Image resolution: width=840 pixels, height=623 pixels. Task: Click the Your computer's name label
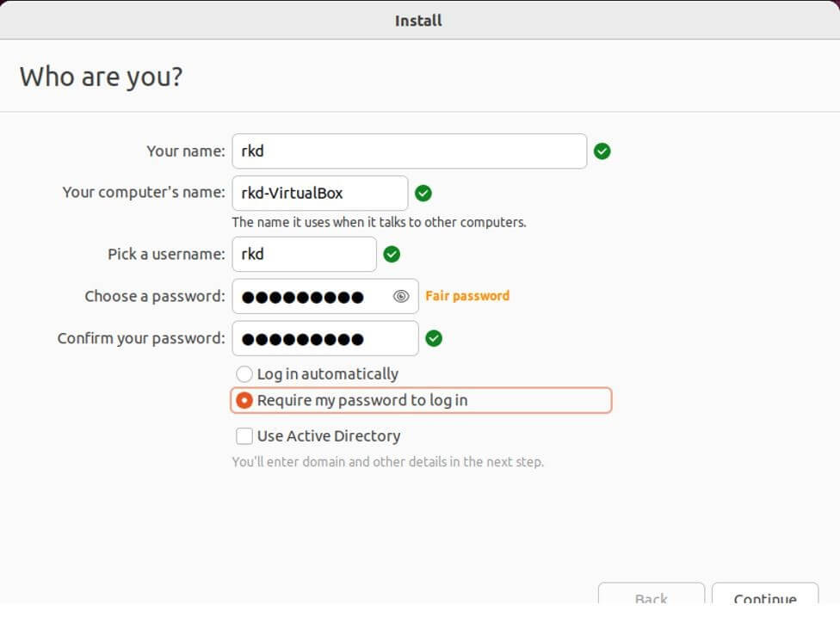(144, 193)
